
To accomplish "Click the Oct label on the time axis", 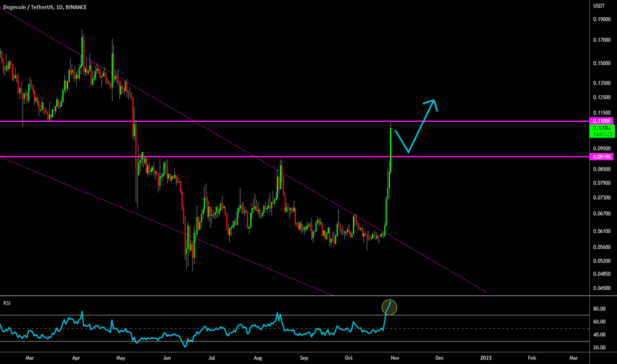I will [348, 358].
